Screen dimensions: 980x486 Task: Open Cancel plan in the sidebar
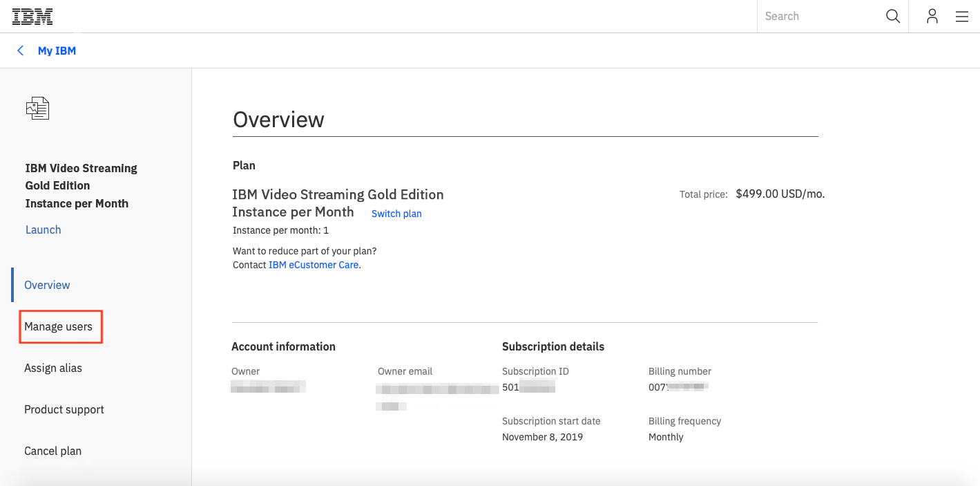(52, 451)
